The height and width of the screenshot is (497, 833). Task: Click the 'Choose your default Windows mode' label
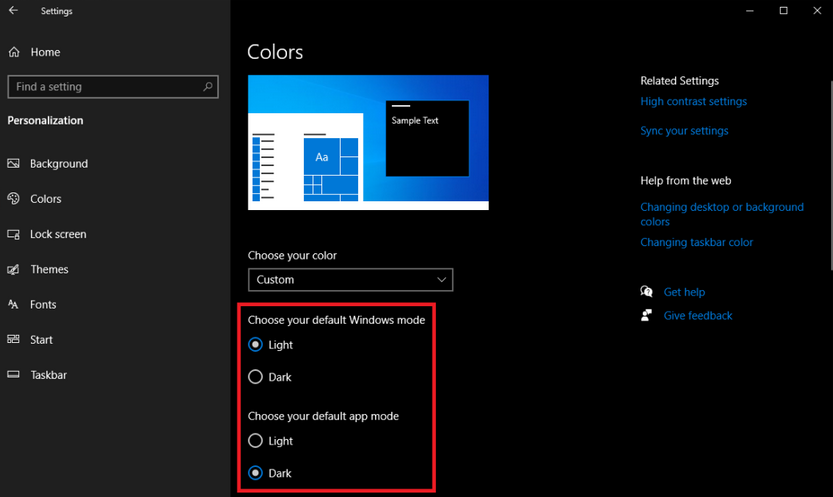click(336, 320)
